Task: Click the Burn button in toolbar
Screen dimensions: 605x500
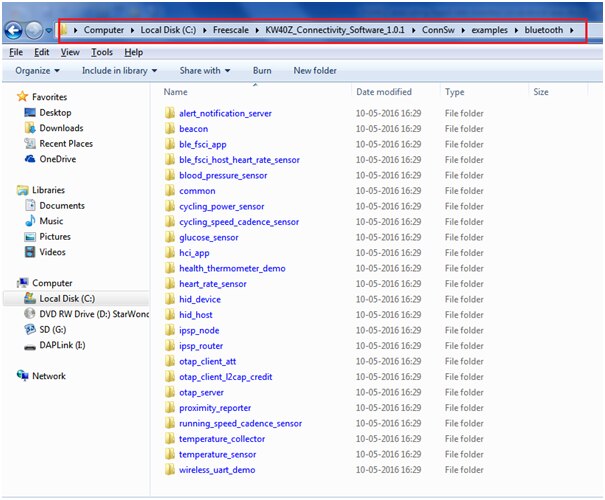Action: [262, 71]
